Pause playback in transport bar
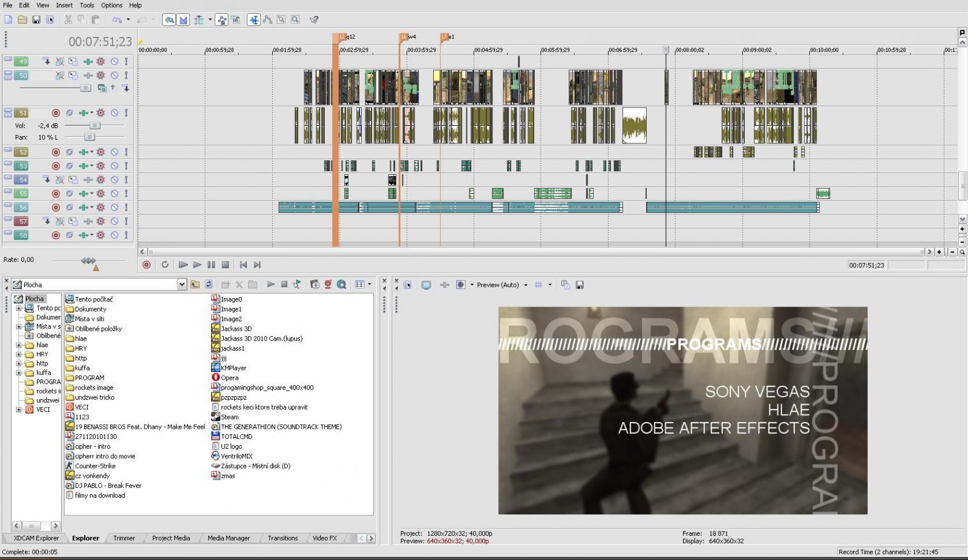This screenshot has height=560, width=968. pyautogui.click(x=211, y=265)
